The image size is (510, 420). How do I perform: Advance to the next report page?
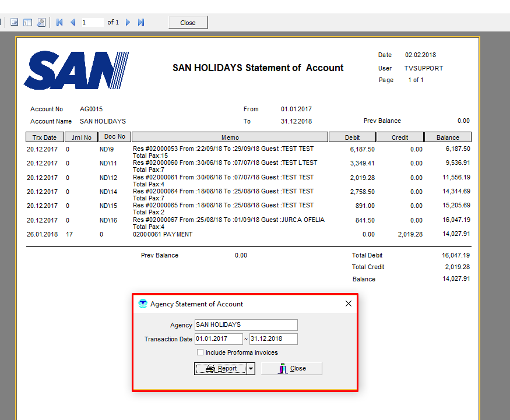128,22
